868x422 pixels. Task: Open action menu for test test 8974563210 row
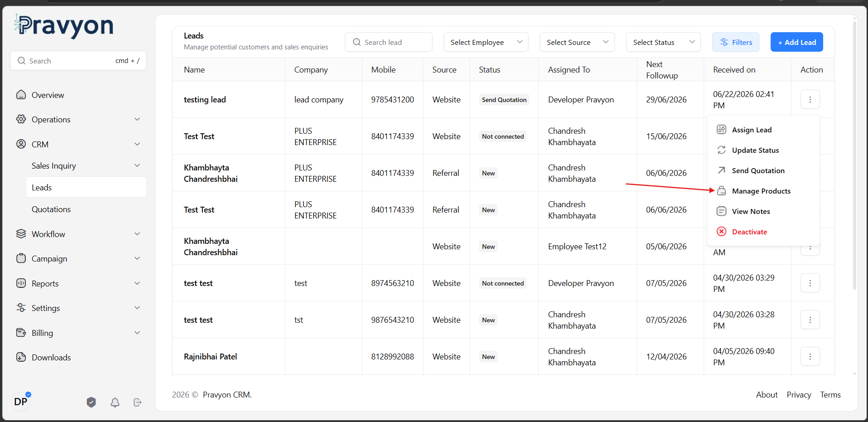point(810,283)
